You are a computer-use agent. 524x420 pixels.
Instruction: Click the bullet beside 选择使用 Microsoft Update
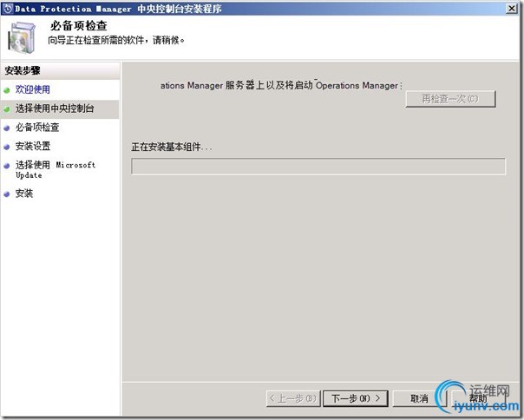pyautogui.click(x=7, y=166)
